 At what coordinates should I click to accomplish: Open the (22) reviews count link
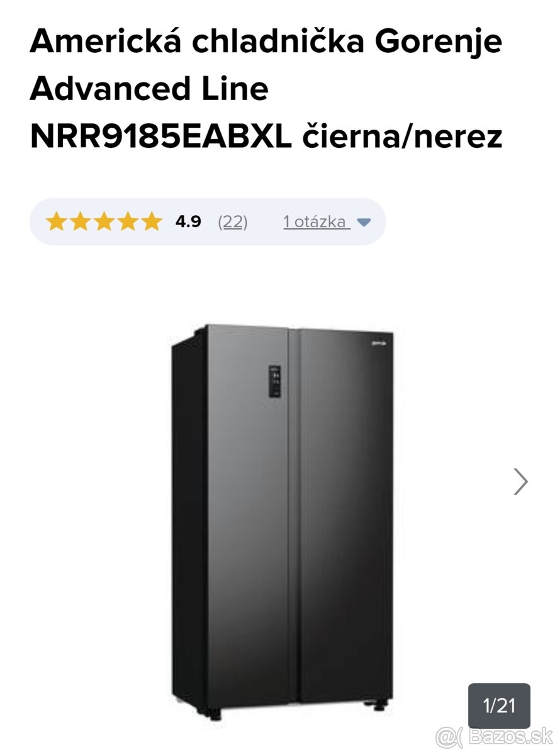coord(233,221)
